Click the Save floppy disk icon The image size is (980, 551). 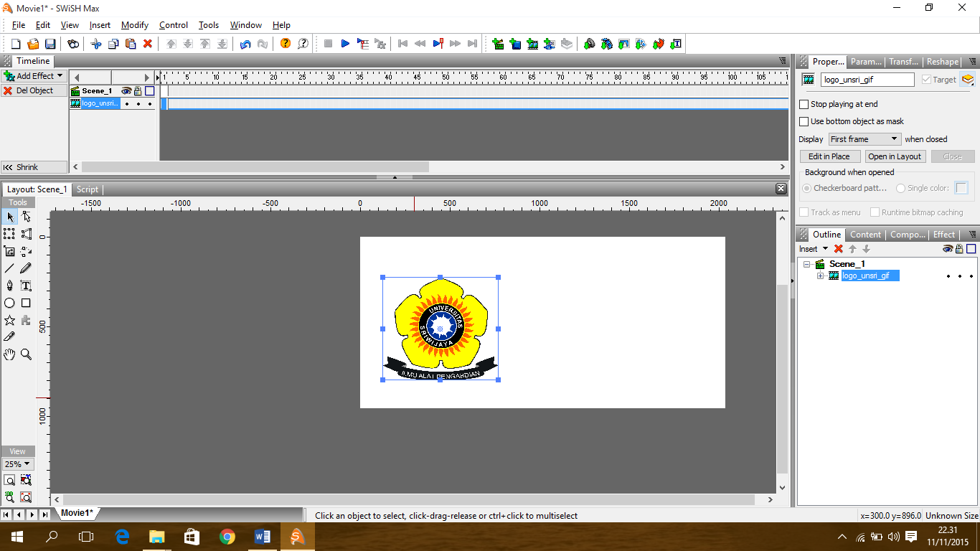[50, 44]
